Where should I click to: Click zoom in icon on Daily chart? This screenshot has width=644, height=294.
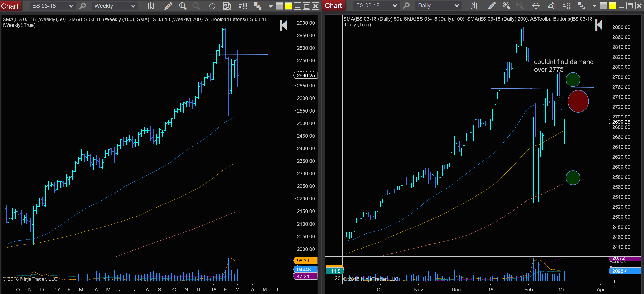click(x=506, y=5)
